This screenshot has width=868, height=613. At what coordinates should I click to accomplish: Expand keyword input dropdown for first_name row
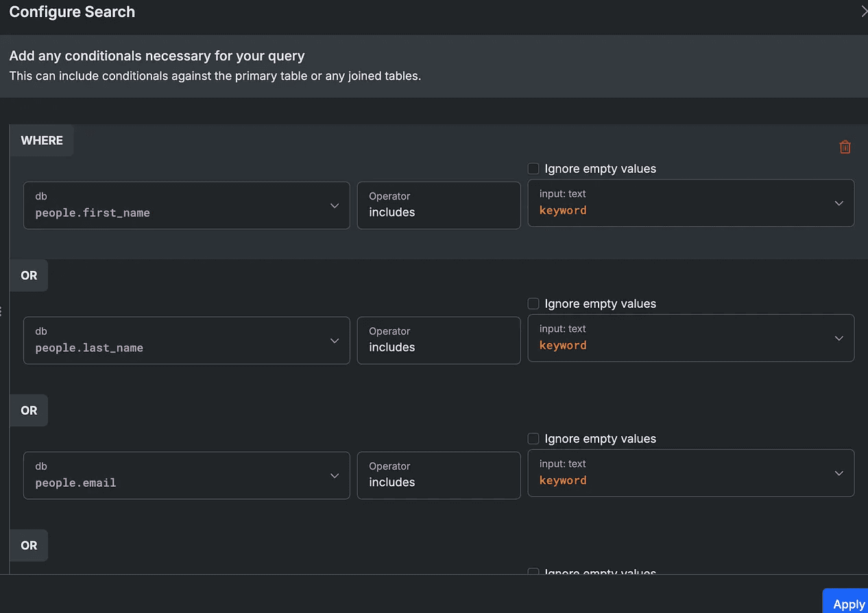coord(690,203)
